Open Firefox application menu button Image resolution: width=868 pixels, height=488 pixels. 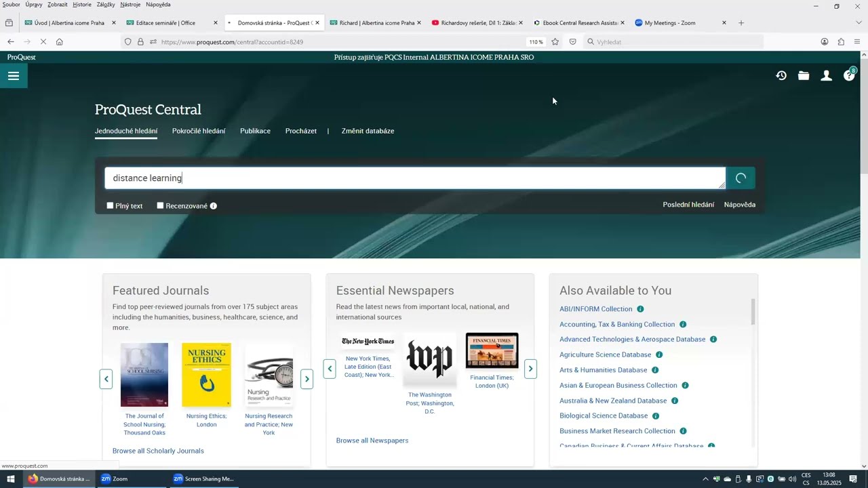tap(857, 42)
